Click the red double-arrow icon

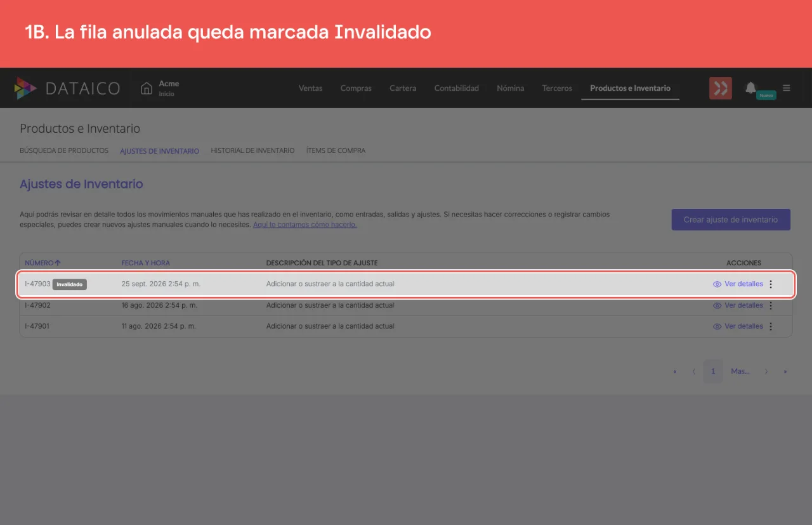721,88
